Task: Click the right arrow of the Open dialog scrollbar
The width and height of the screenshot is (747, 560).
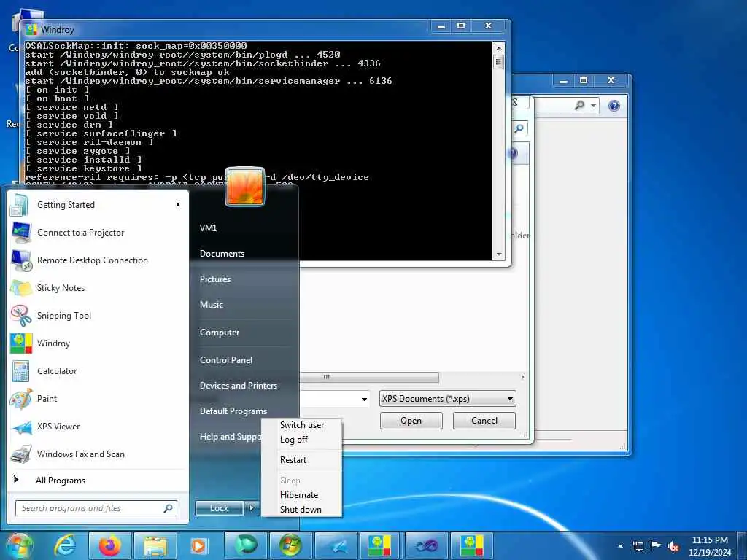Action: coord(522,377)
